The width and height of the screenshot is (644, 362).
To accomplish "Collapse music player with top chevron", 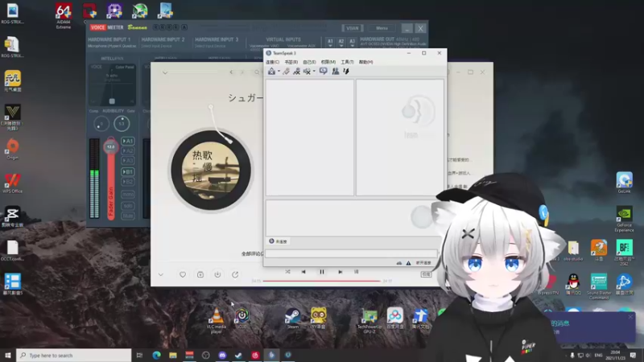I will click(165, 72).
